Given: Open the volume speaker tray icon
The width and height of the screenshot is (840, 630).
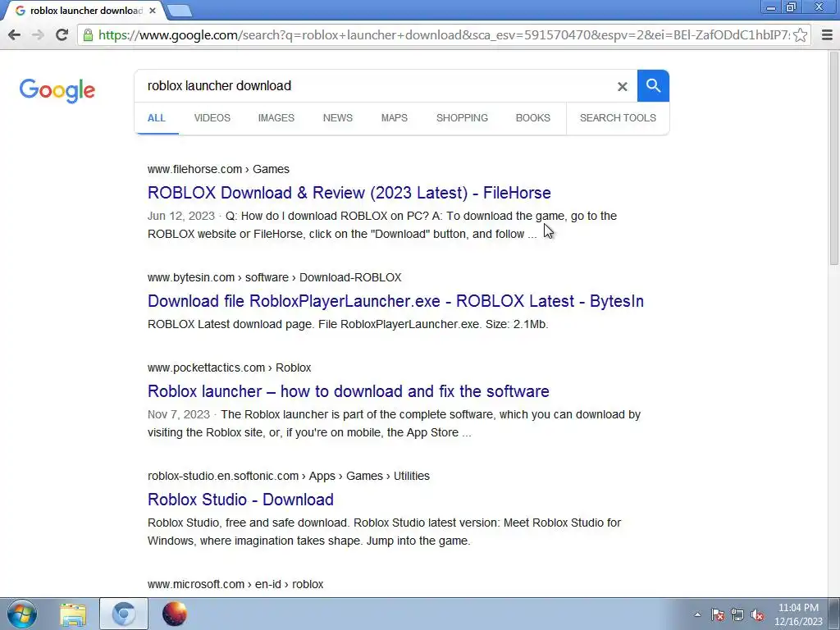Looking at the screenshot, I should 757,614.
